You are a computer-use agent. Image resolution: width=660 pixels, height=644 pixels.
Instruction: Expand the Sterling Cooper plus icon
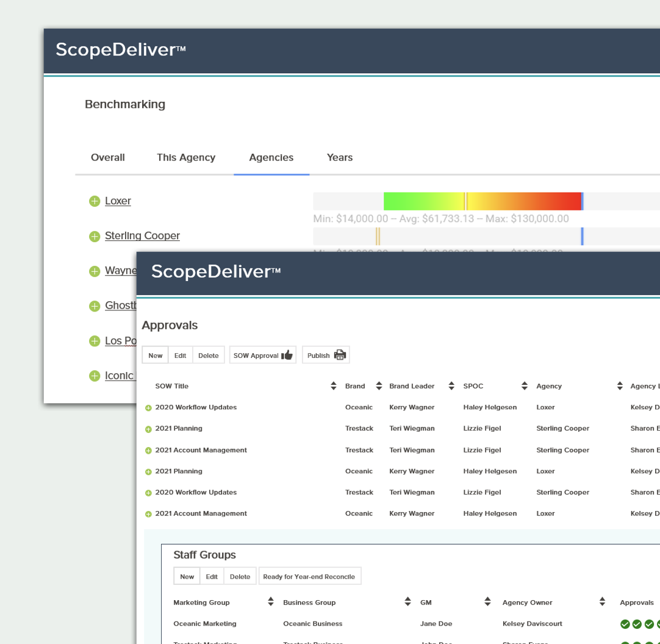pos(94,237)
